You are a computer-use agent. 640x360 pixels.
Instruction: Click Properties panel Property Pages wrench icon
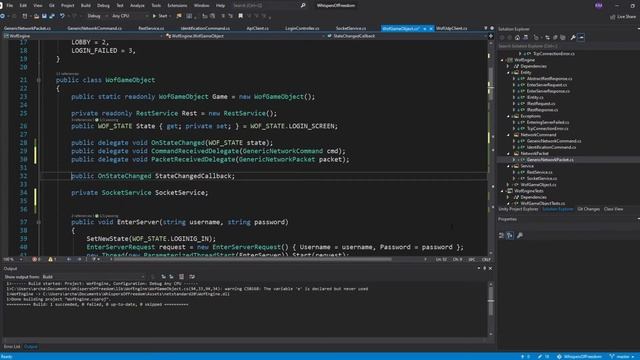coord(520,236)
